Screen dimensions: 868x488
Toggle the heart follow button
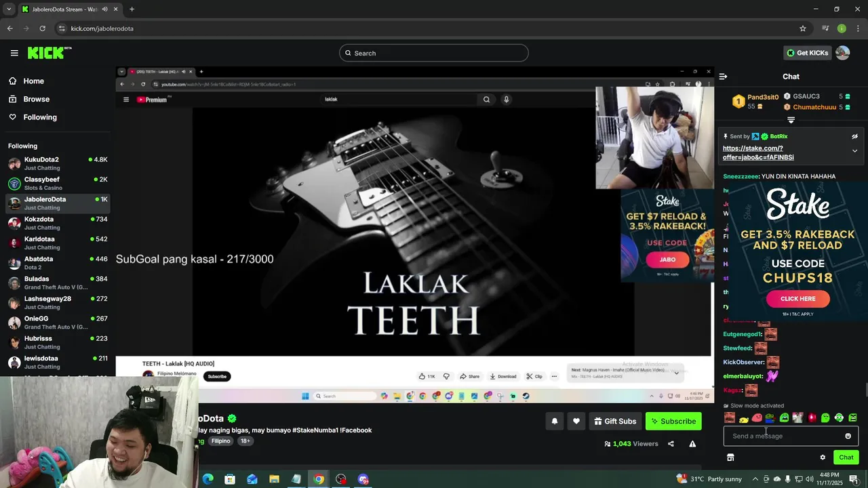click(x=576, y=421)
